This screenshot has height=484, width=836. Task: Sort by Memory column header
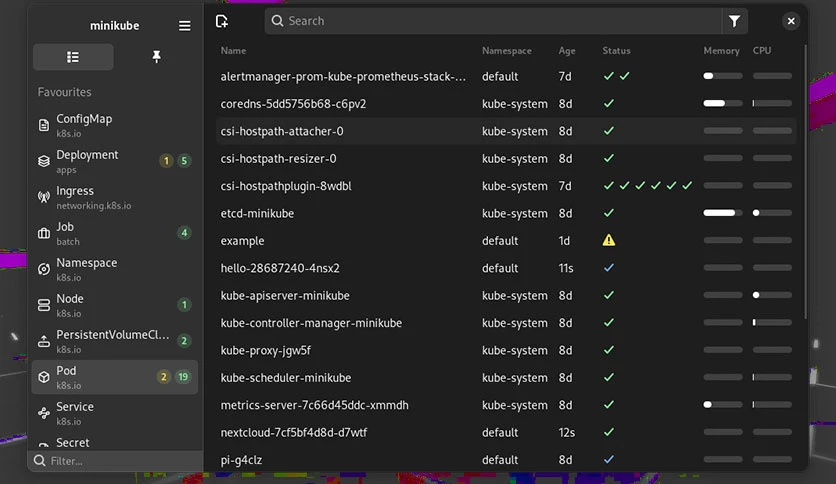click(x=721, y=51)
